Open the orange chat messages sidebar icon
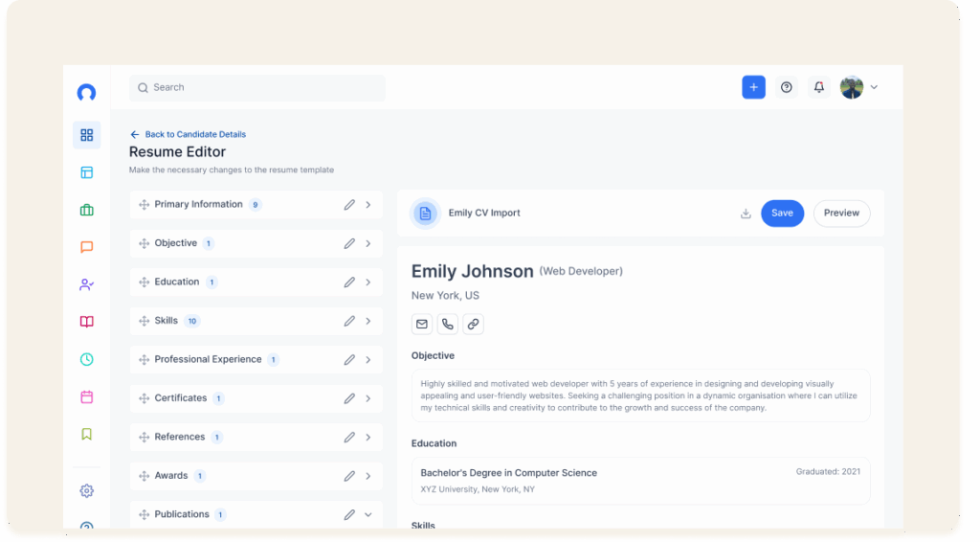980x542 pixels. [87, 247]
